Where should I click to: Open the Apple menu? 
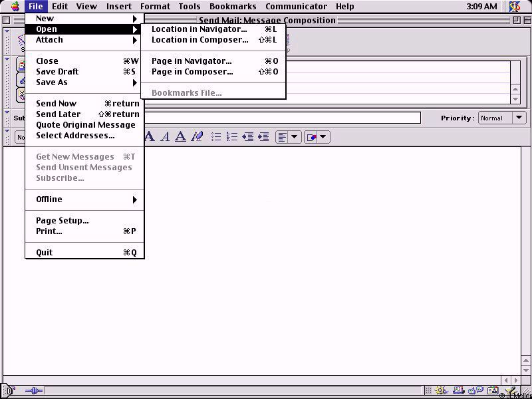pyautogui.click(x=15, y=7)
